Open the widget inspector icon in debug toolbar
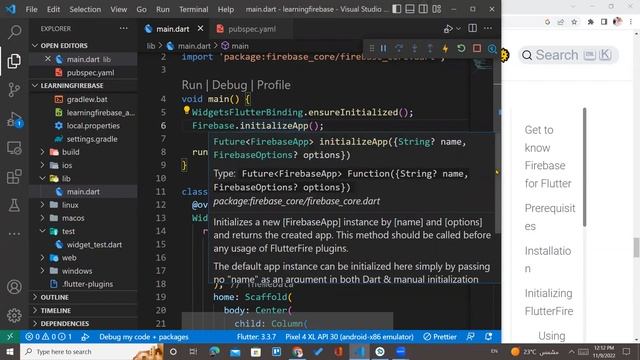Viewport: 640px width, 360px height. pyautogui.click(x=492, y=49)
